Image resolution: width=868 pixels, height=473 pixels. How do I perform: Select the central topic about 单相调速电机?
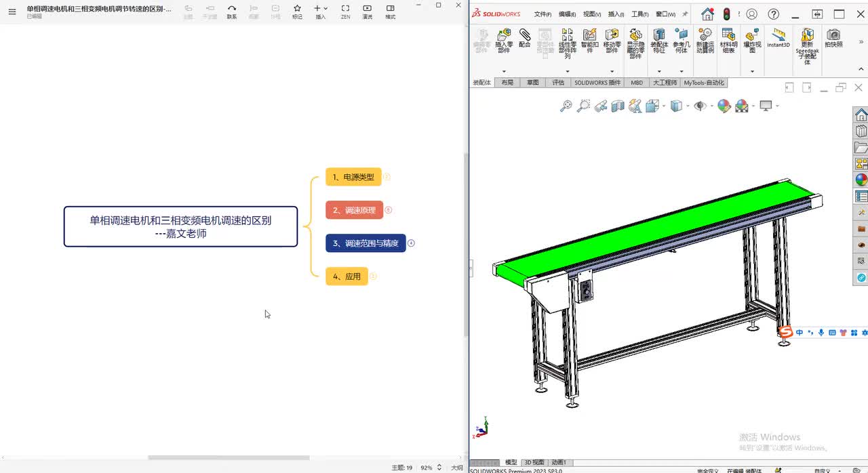pyautogui.click(x=180, y=226)
